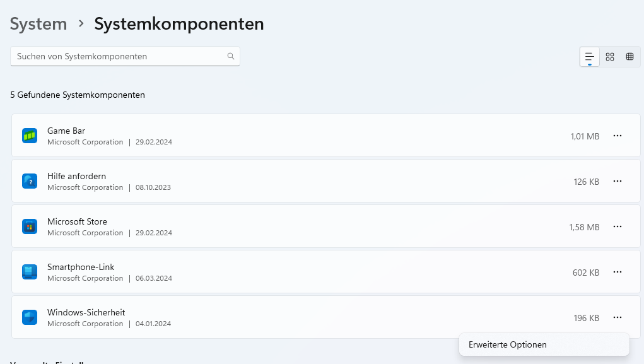Click the Windows-Sicherheit shield icon

30,317
